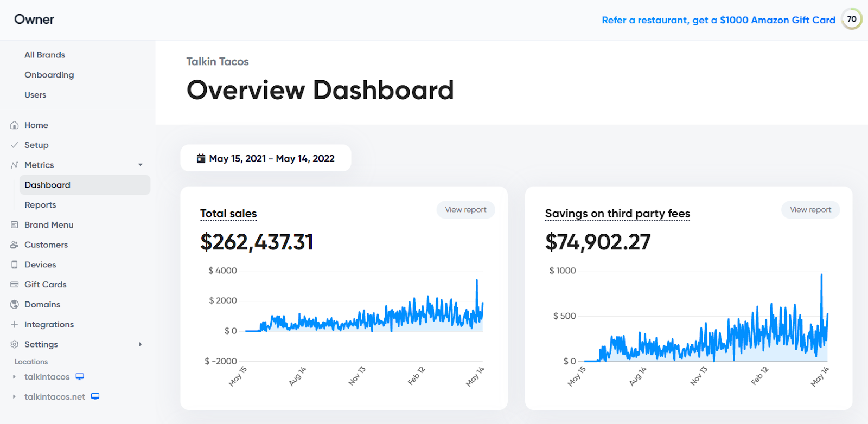Screen dimensions: 868x424
Task: Click the Metrics label in sidebar
Action: coord(39,165)
